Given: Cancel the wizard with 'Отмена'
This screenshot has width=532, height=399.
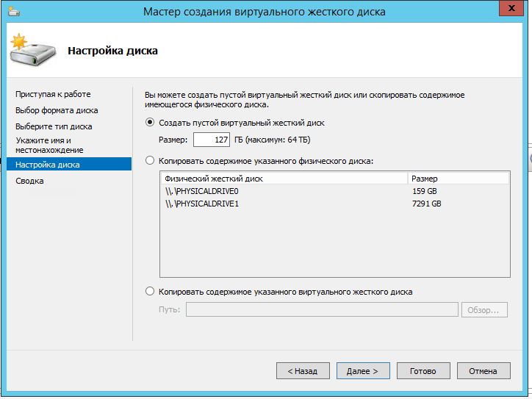Looking at the screenshot, I should [484, 371].
